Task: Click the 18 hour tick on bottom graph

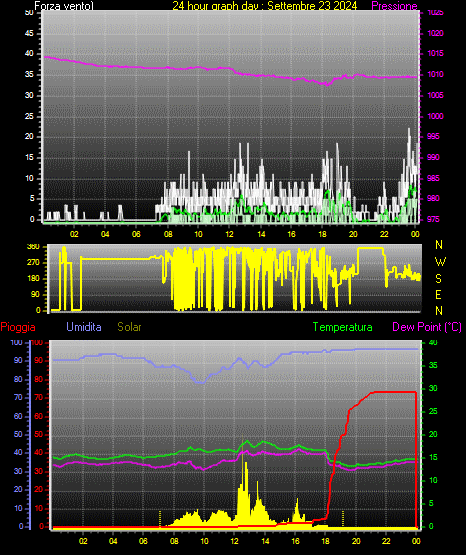Action: pyautogui.click(x=325, y=541)
